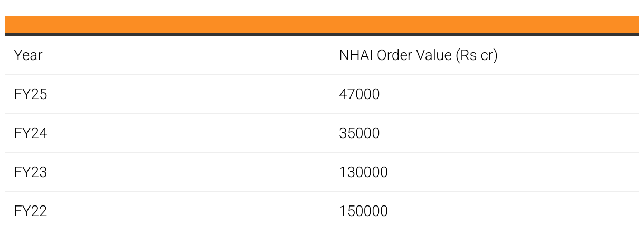Click the 130000 order value
This screenshot has width=644, height=235.
(363, 172)
